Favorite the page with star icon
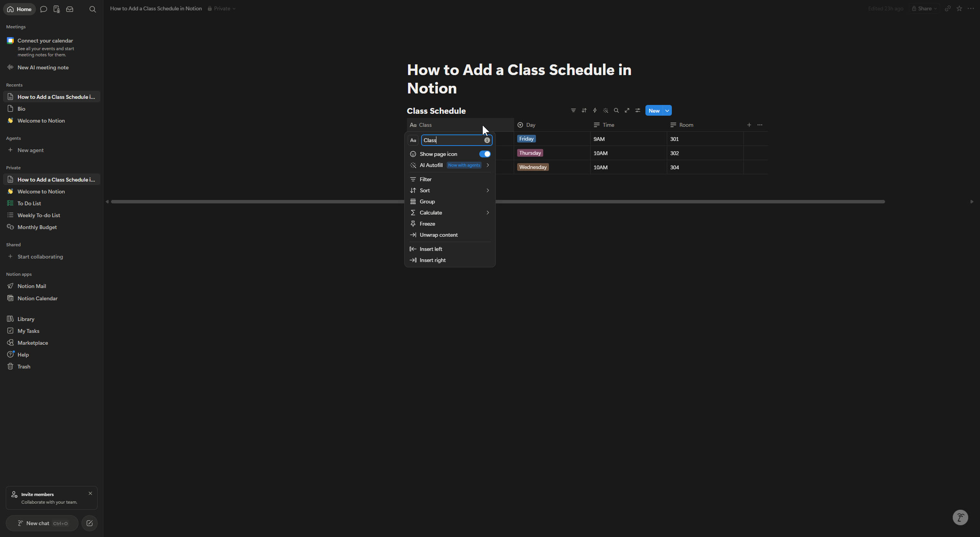 click(x=959, y=8)
